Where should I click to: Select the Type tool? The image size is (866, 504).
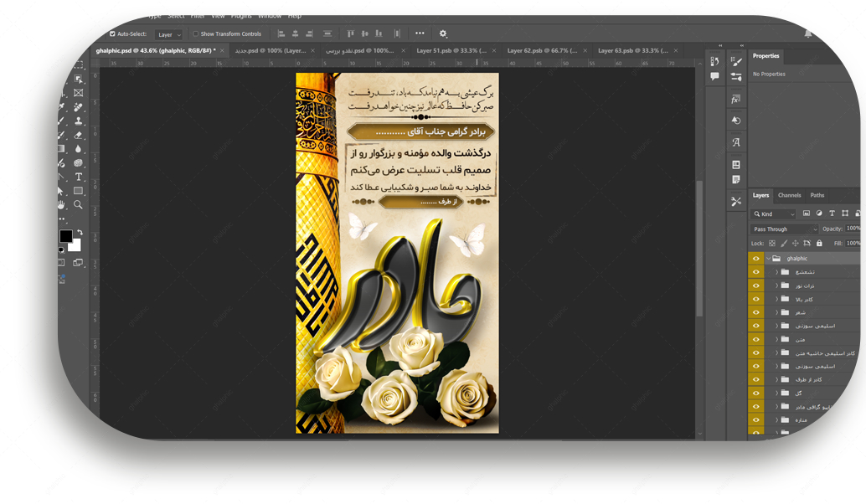click(x=79, y=177)
